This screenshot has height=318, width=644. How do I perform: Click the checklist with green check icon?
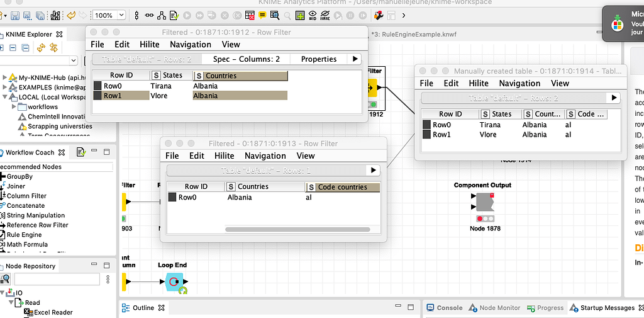click(174, 15)
